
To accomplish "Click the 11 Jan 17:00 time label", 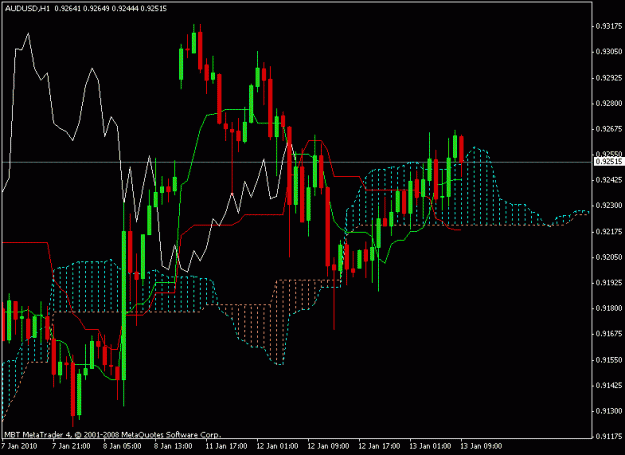I will 226,446.
